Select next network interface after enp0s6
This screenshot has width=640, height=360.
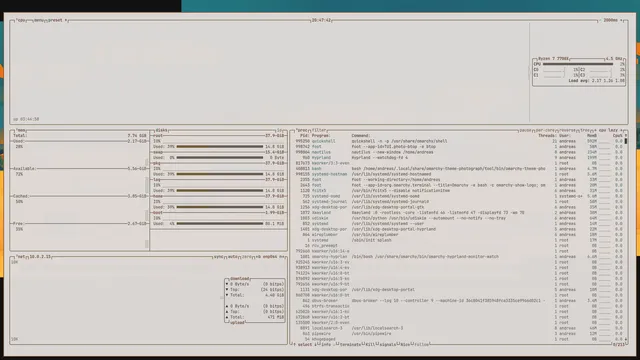(x=282, y=257)
